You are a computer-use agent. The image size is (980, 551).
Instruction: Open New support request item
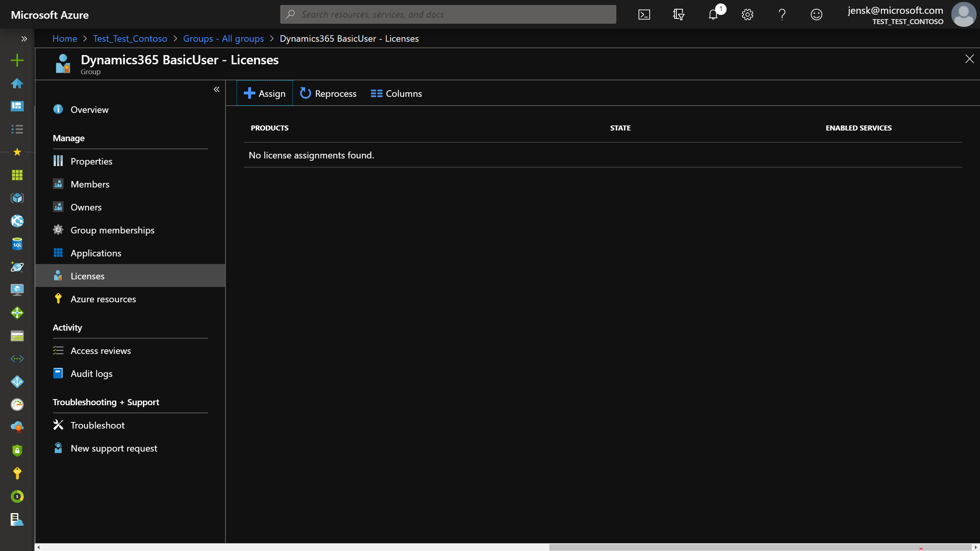[130, 448]
